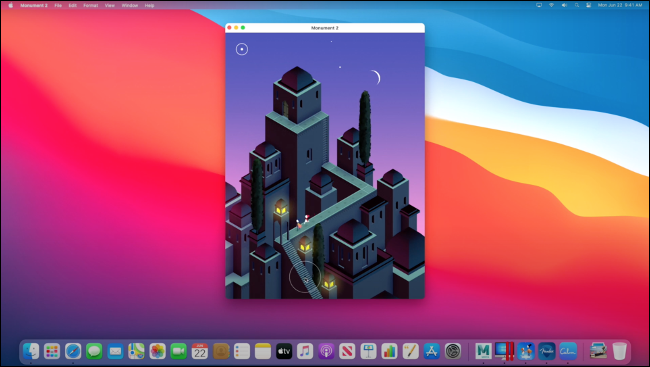Open Music from the dock
Image resolution: width=650 pixels, height=367 pixels.
coord(305,351)
